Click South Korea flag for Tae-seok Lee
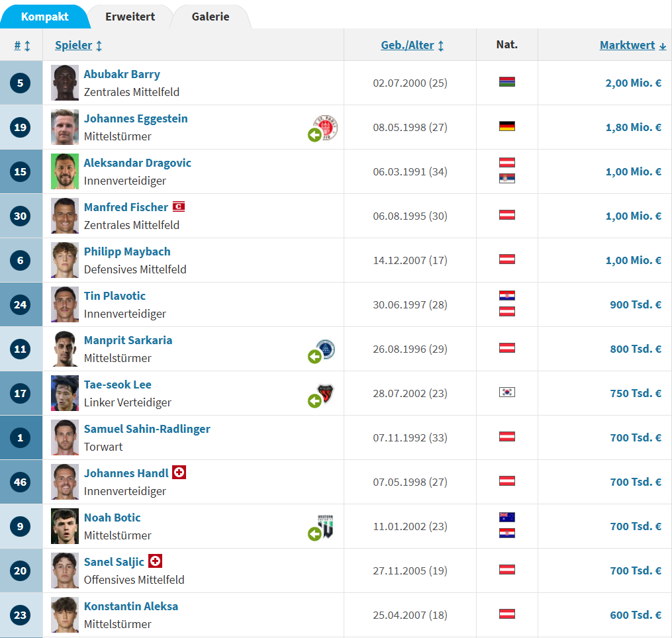Image resolution: width=672 pixels, height=638 pixels. point(507,392)
